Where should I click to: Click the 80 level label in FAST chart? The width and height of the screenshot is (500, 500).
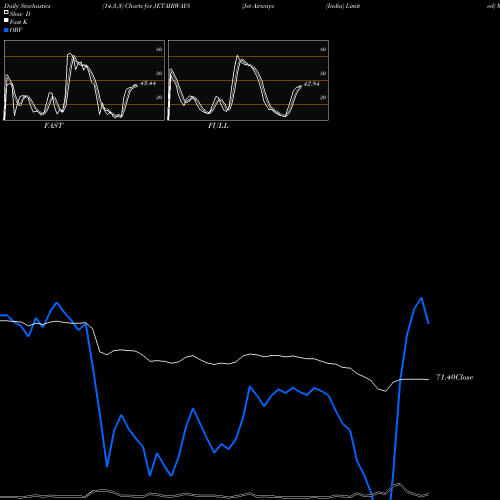(x=159, y=49)
